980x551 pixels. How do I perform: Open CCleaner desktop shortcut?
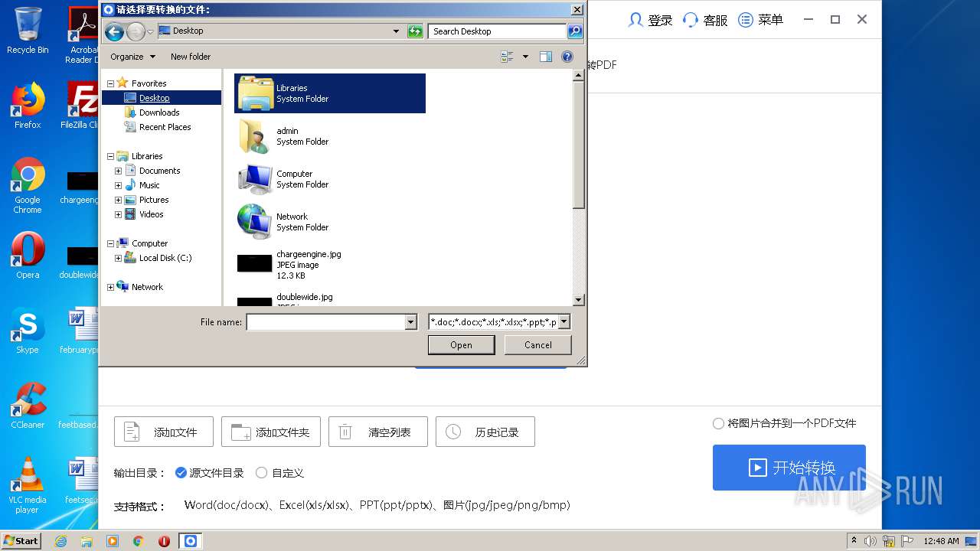28,406
